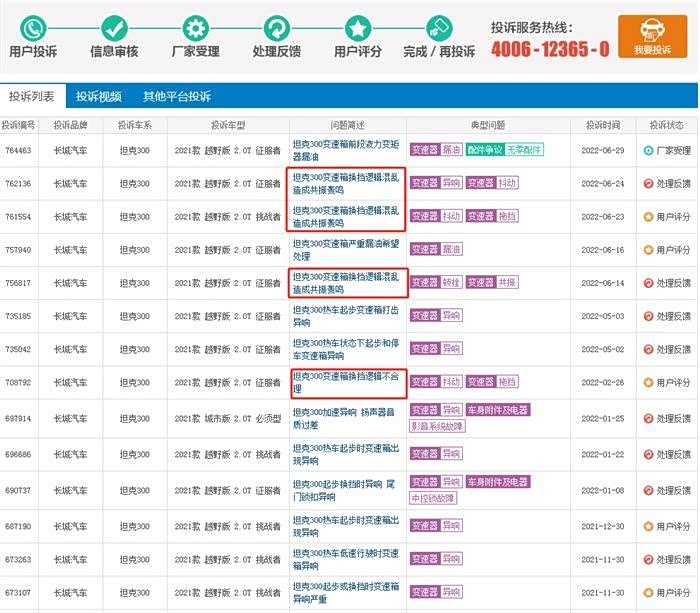
Task: Click the 2021款 城市版 2.0T 必须型 cell
Action: (x=228, y=418)
